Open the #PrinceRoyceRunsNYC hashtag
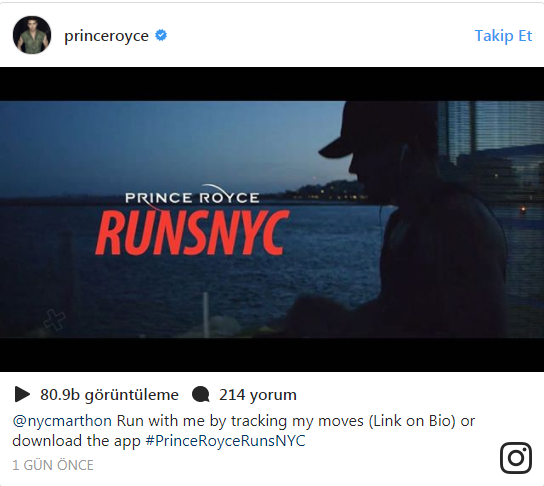Image resolution: width=544 pixels, height=486 pixels. pos(226,441)
